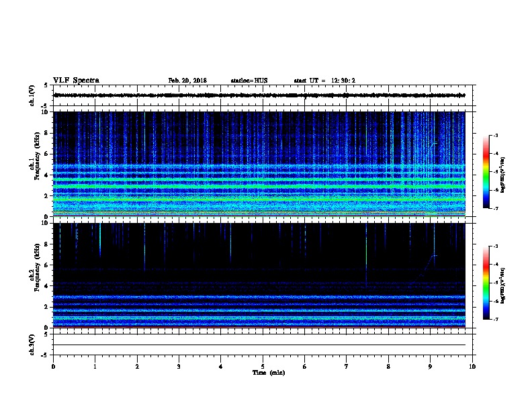This screenshot has width=532, height=411.
Task: Click the time axis tick label "1"
Action: [95, 367]
